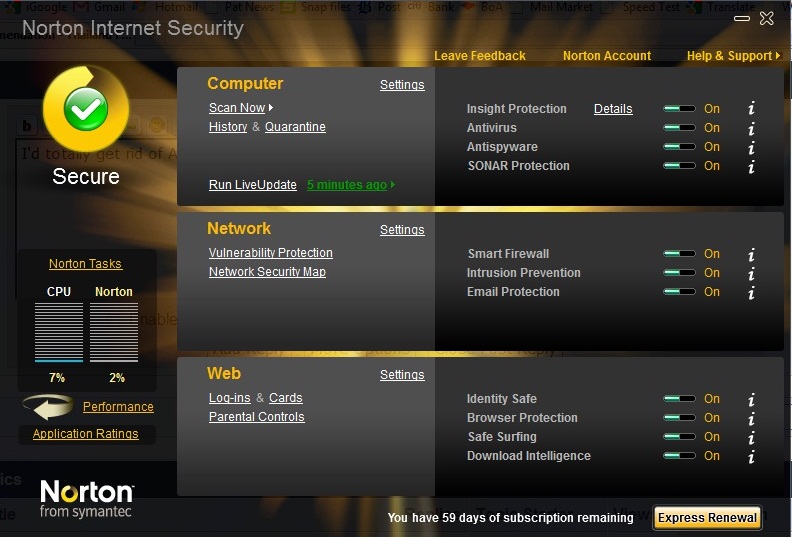Disable the Intrusion Prevention switch
The width and height of the screenshot is (792, 537).
coord(679,273)
